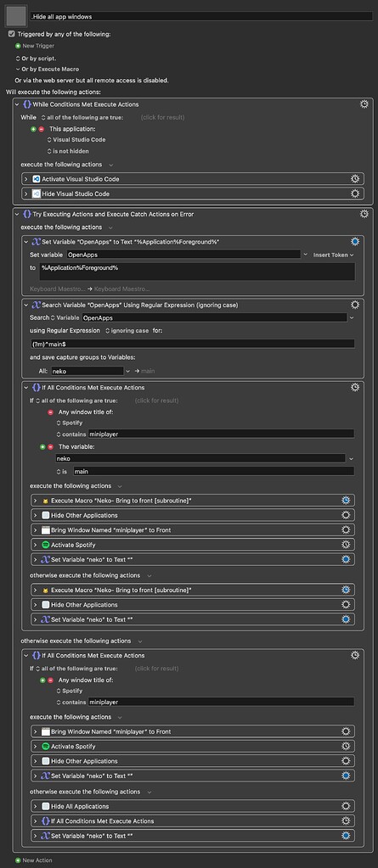This screenshot has width=378, height=868.
Task: Add condition with green plus near 'This application'
Action: pos(33,128)
